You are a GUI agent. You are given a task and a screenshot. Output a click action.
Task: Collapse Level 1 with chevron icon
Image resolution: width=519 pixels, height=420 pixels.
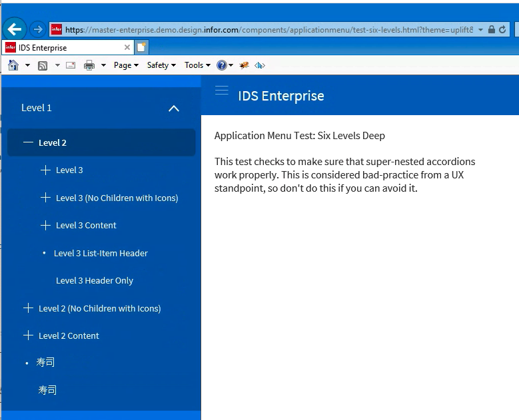174,108
